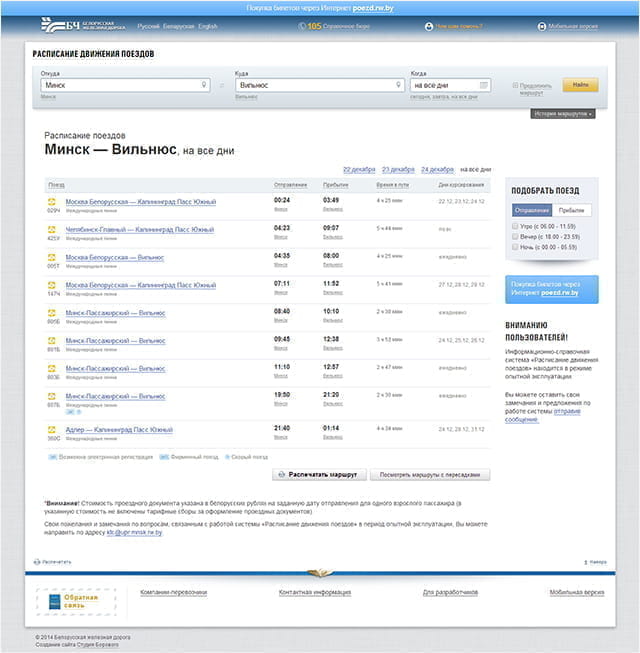Toggle the Ночь (00.00 - 05.59) checkbox
This screenshot has height=653, width=640.
click(x=514, y=247)
